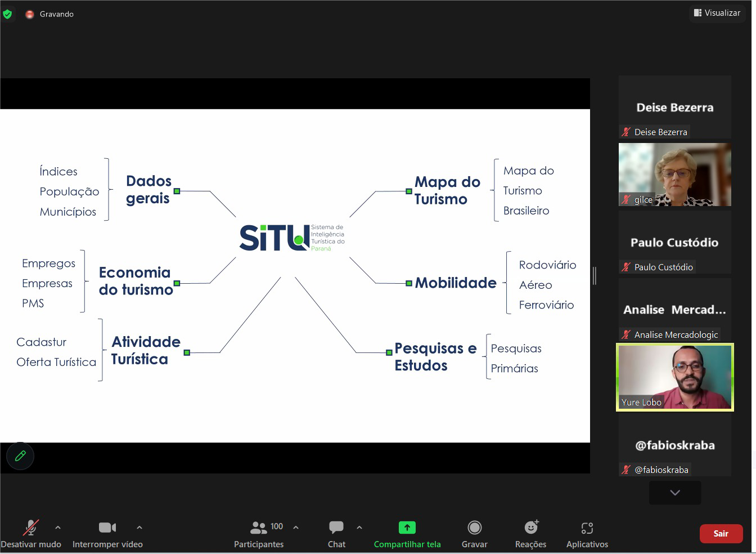Click the 'PMS' text in slide

tap(33, 303)
